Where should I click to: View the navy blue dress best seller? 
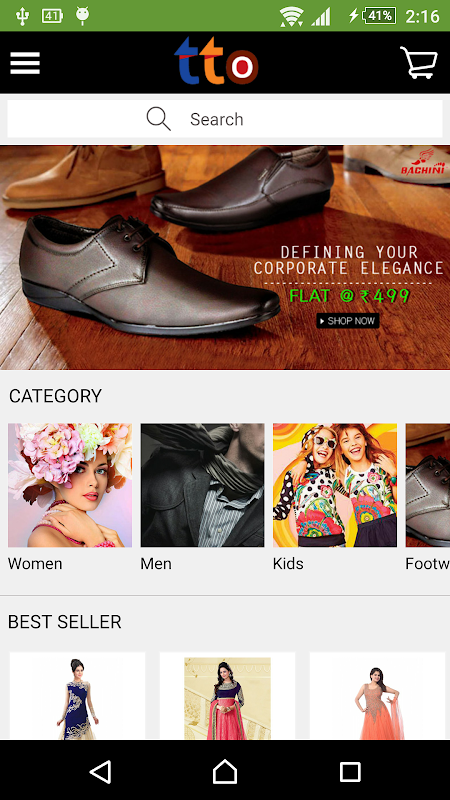pyautogui.click(x=78, y=696)
